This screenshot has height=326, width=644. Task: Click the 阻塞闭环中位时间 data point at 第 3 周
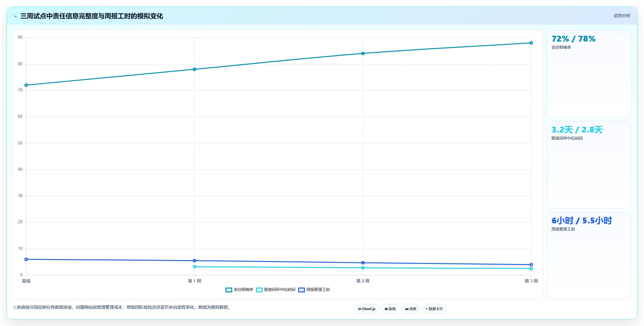[x=531, y=269]
